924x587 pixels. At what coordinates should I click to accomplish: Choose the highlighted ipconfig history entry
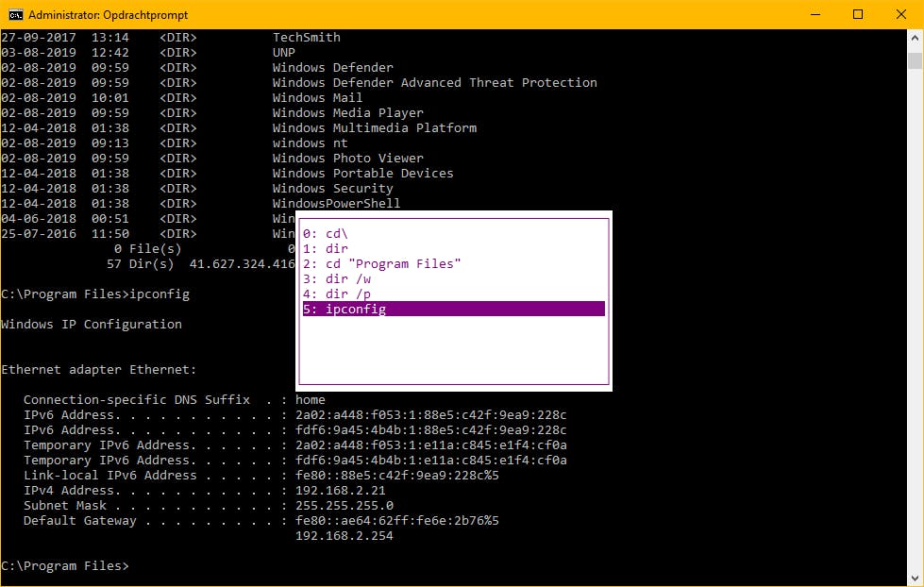[453, 309]
